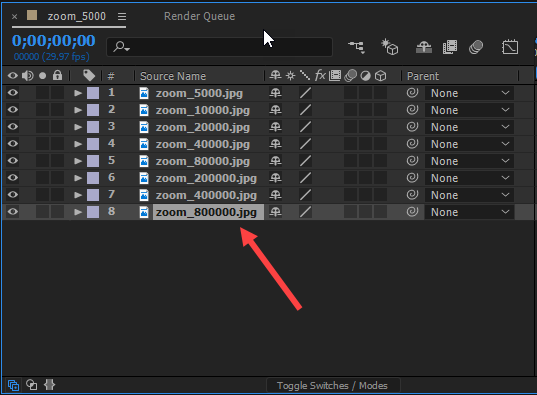Click parent pick whip for zoom_80000.jpg
Viewport: 537px width, 395px height.
[x=412, y=161]
